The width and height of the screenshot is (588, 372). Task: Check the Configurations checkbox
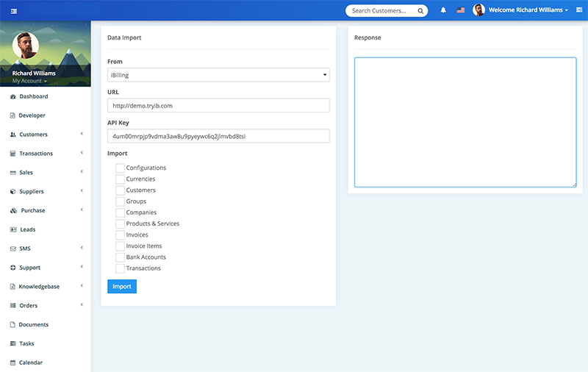120,168
